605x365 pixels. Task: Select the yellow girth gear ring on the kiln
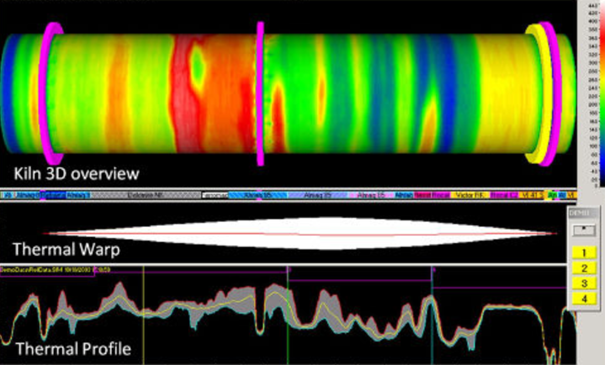coord(537,93)
